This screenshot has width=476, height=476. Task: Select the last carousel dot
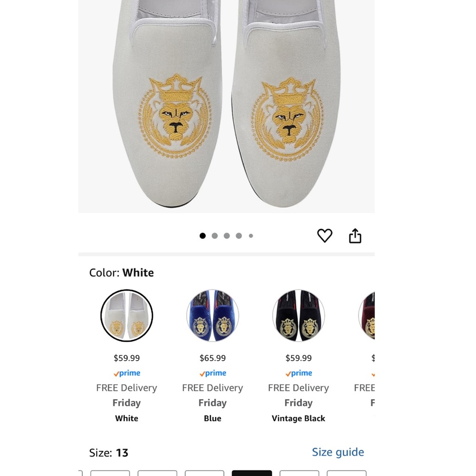[x=250, y=235]
